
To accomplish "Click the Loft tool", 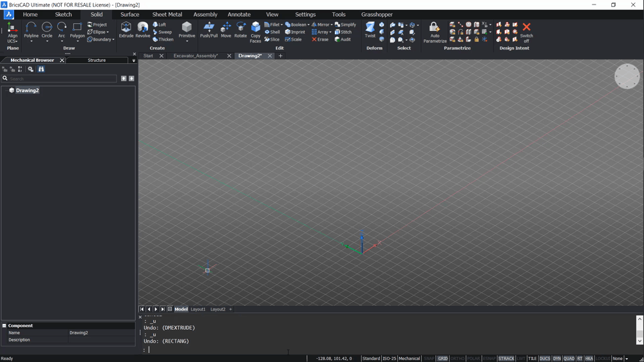I will tap(159, 24).
